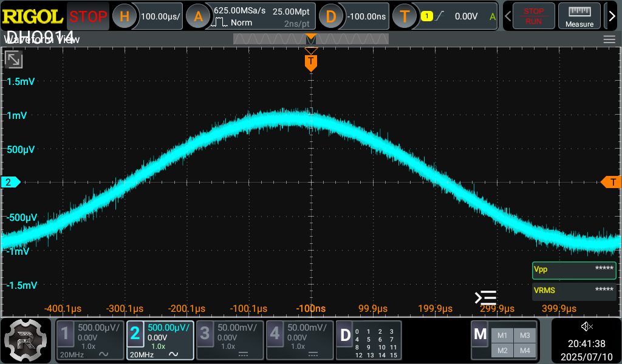Tap the 25.00Mpt memory depth readout
Screen dimensions: 622x364
(x=291, y=12)
